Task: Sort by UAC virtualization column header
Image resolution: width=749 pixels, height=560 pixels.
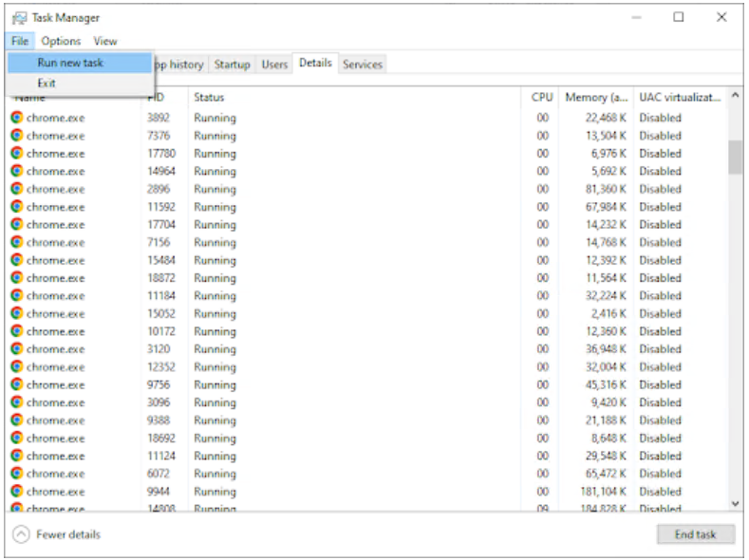Action: 678,97
